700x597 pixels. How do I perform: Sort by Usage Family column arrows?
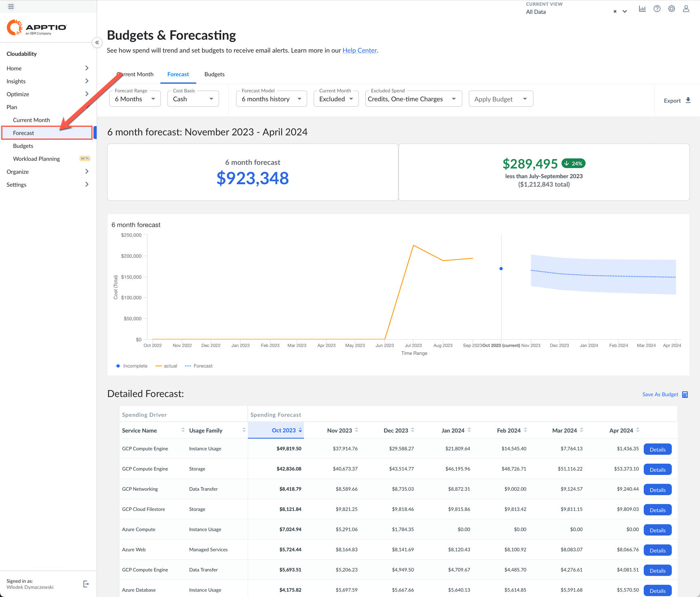coord(244,430)
